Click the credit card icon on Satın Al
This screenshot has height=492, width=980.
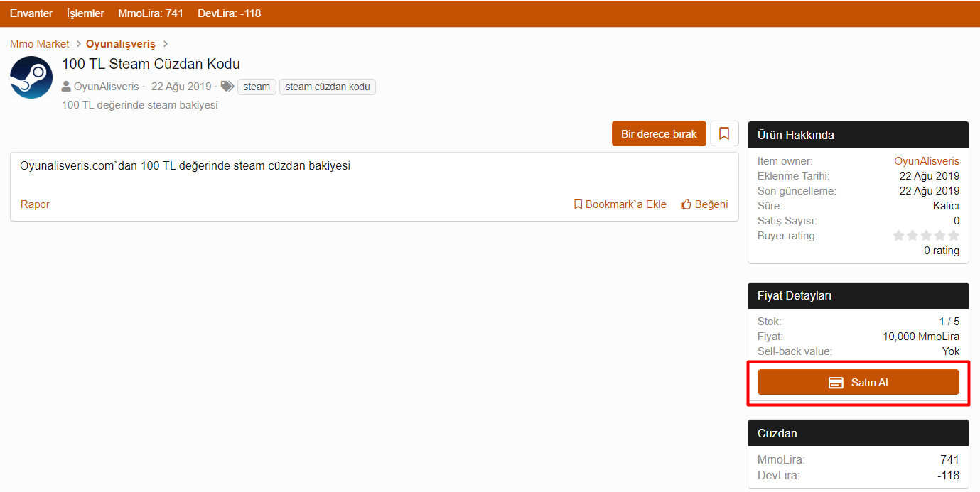pos(836,383)
